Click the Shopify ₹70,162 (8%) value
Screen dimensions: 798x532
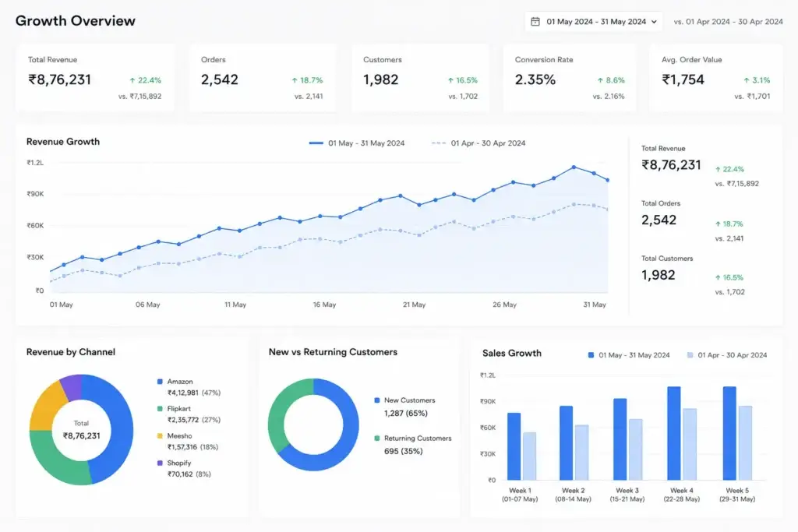[189, 474]
